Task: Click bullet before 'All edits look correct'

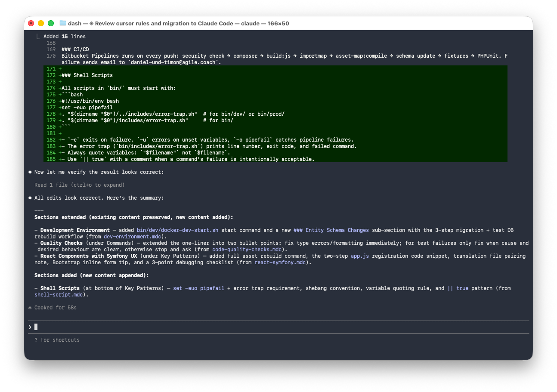Action: 30,198
